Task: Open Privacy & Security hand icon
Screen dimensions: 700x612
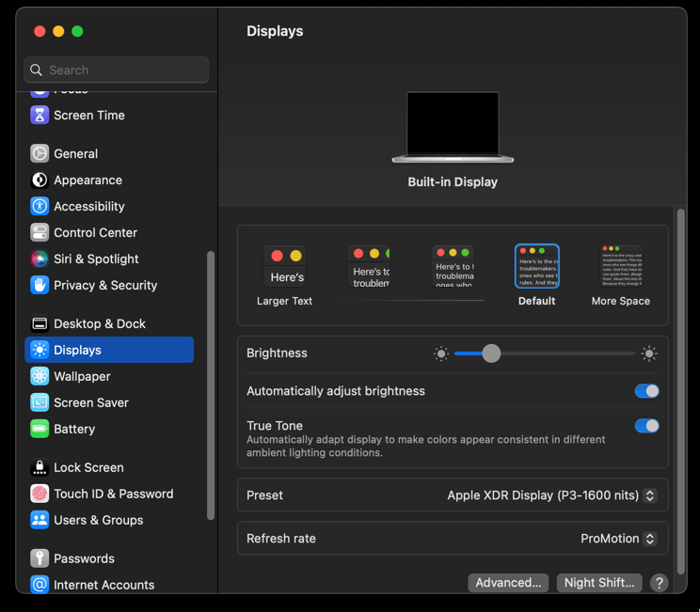Action: (40, 285)
